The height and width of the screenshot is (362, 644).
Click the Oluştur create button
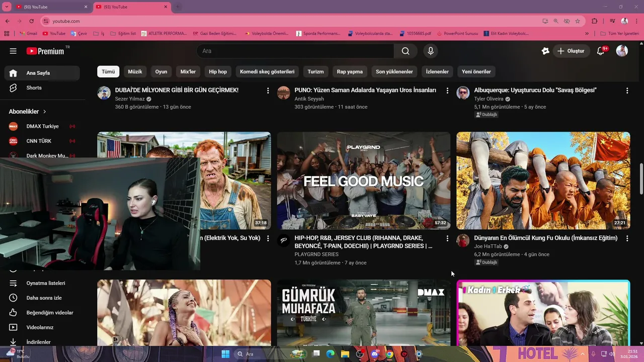pos(571,51)
